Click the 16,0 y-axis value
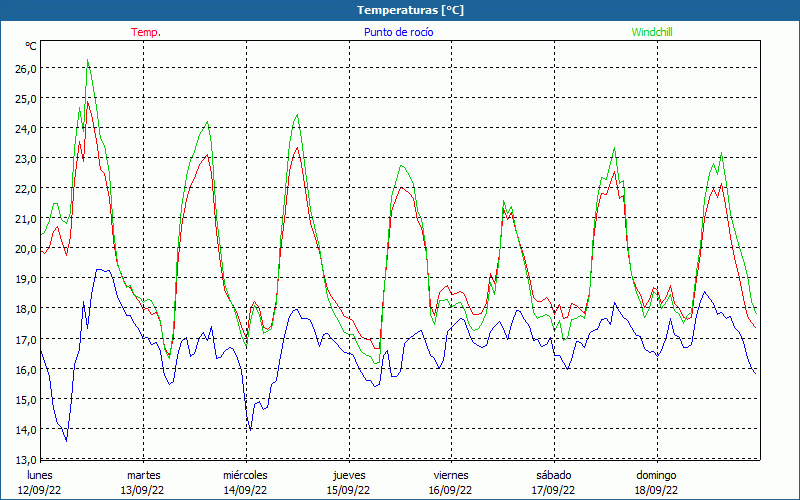The width and height of the screenshot is (800, 500). [24, 369]
